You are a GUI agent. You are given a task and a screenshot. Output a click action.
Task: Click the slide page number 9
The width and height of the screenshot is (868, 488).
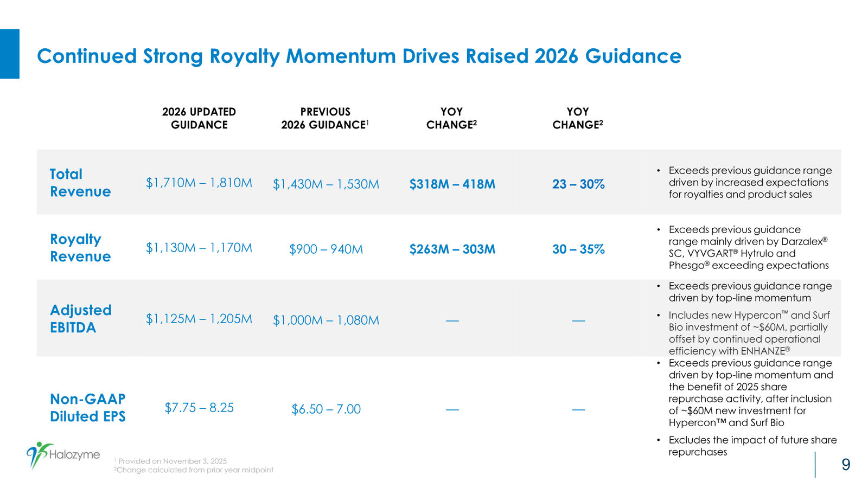click(846, 465)
